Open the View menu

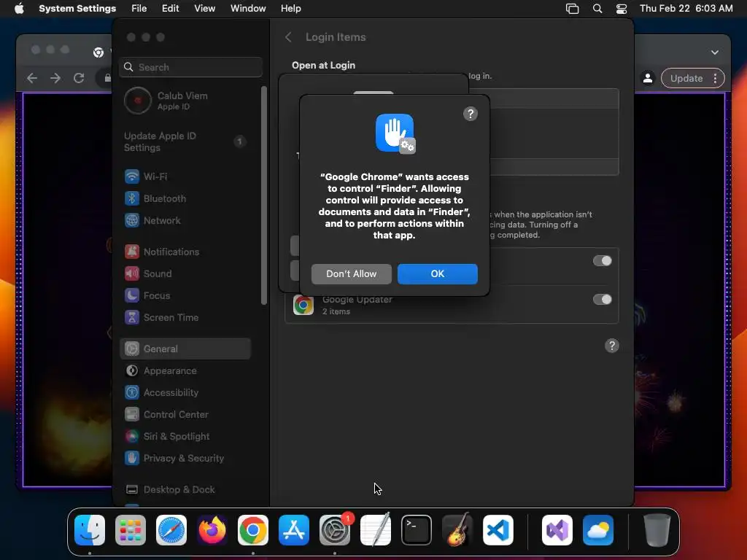[x=205, y=9]
